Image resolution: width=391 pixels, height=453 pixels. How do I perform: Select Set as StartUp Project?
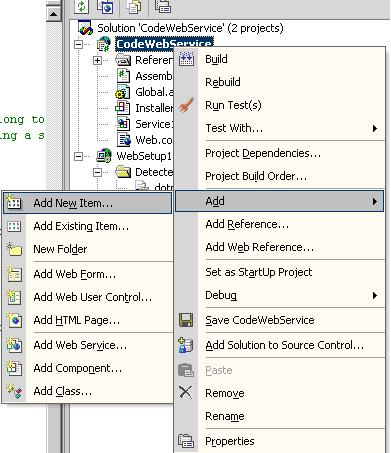pyautogui.click(x=280, y=272)
